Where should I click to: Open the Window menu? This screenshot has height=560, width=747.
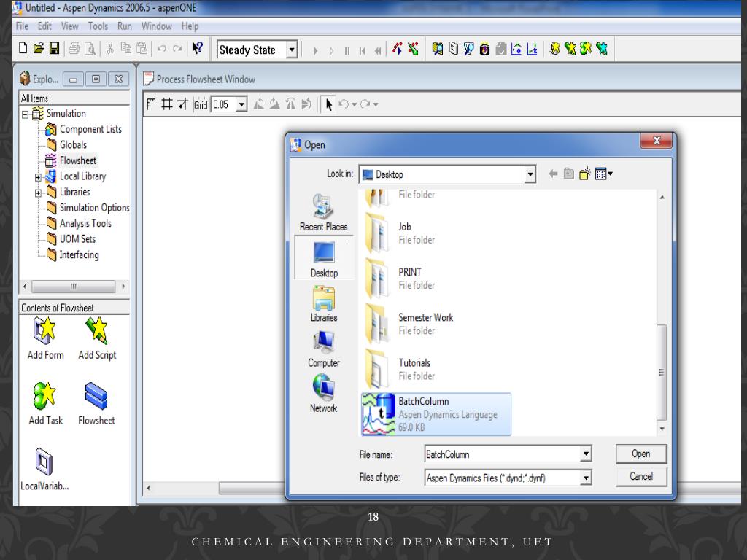[156, 26]
